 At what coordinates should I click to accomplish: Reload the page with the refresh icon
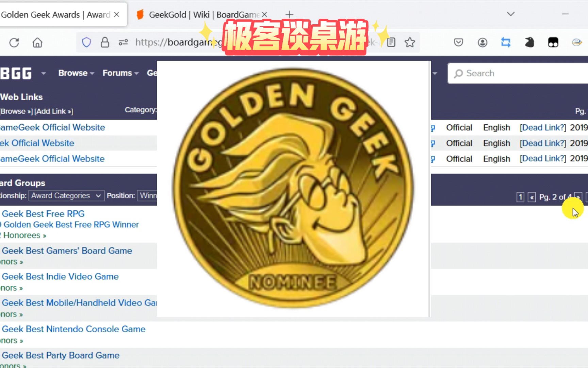pos(14,43)
